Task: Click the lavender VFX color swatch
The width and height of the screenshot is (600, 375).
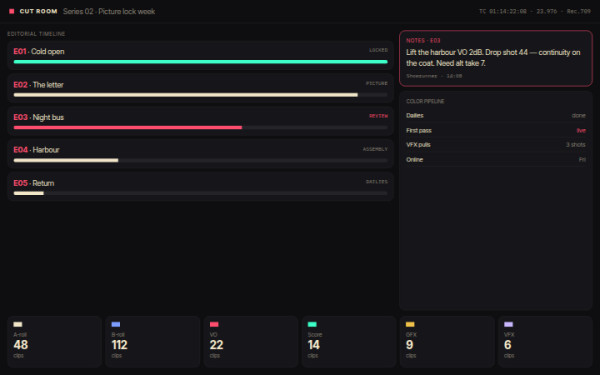Action: [x=509, y=324]
